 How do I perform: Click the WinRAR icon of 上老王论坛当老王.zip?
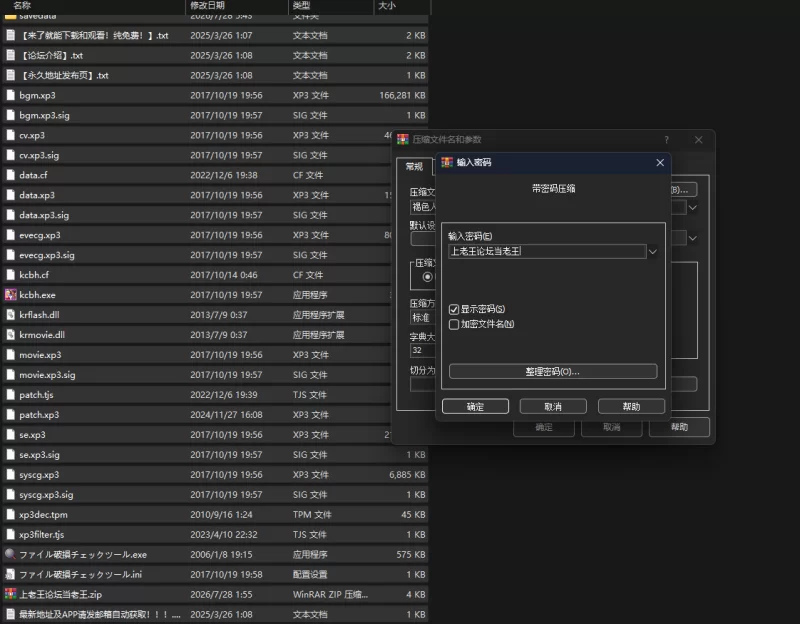pyautogui.click(x=10, y=594)
